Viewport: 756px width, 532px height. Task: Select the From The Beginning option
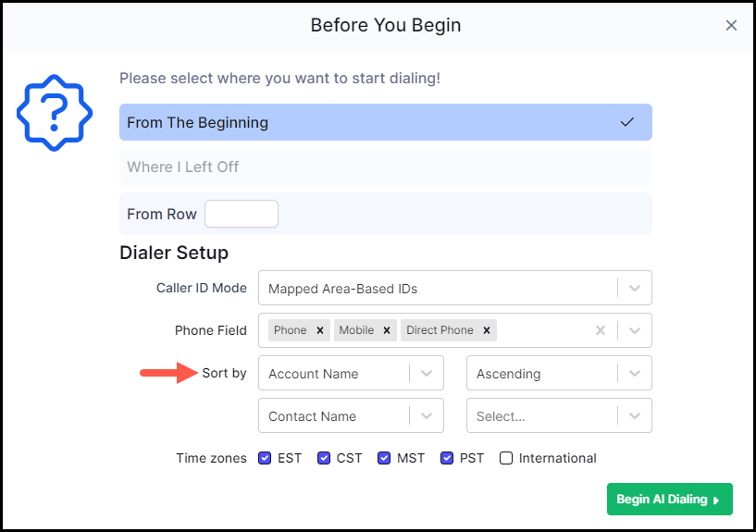click(x=386, y=122)
